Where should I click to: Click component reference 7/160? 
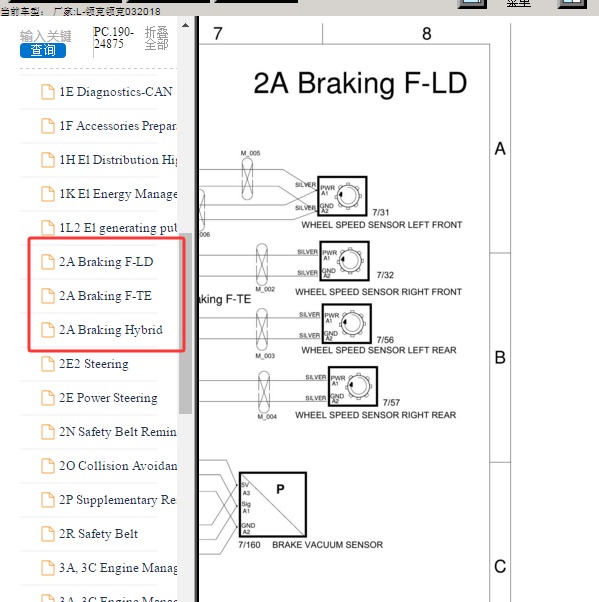[x=249, y=545]
